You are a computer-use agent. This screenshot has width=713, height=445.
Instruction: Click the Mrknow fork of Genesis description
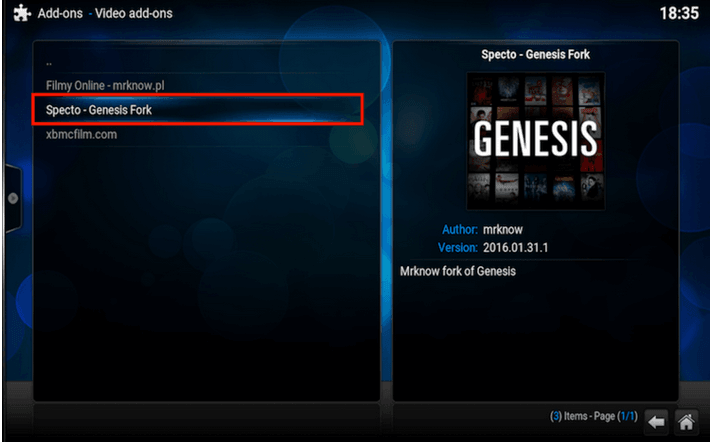(x=458, y=271)
